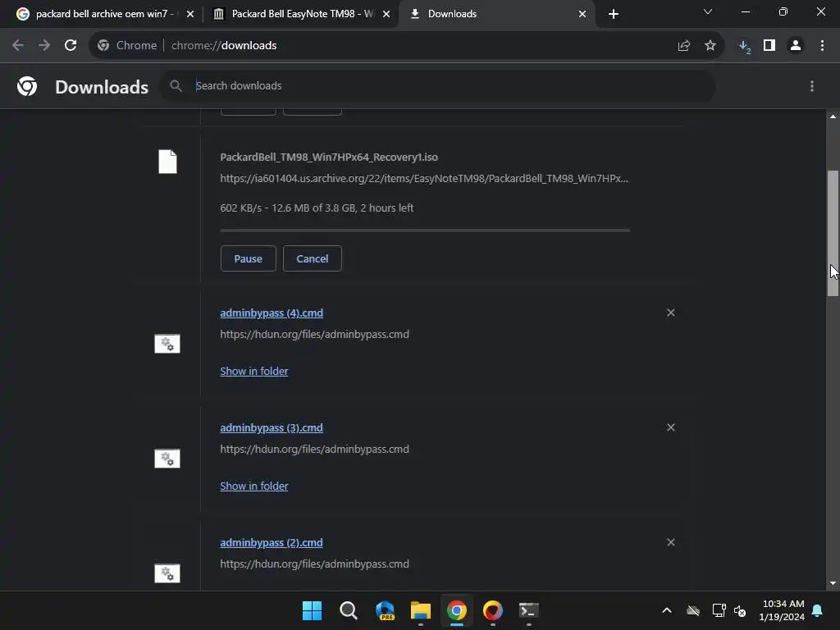Click the cloud sync-off icon in system tray
840x630 pixels.
tap(693, 610)
